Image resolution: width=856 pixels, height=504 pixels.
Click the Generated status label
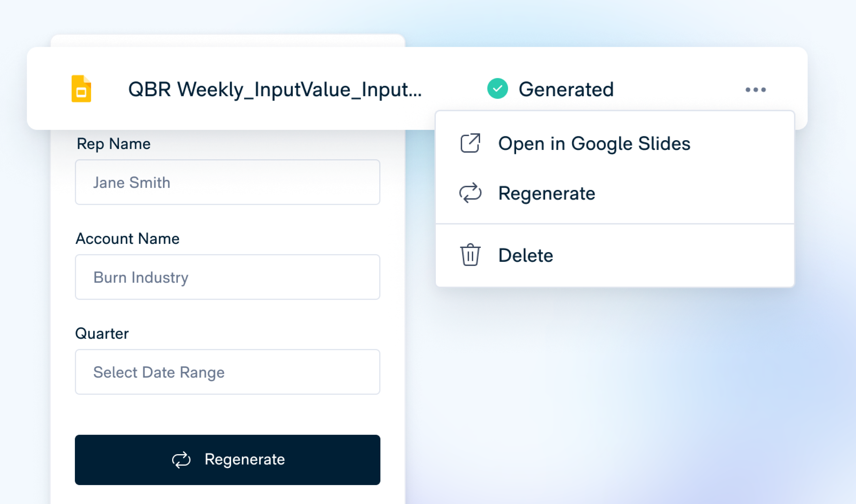coord(566,89)
